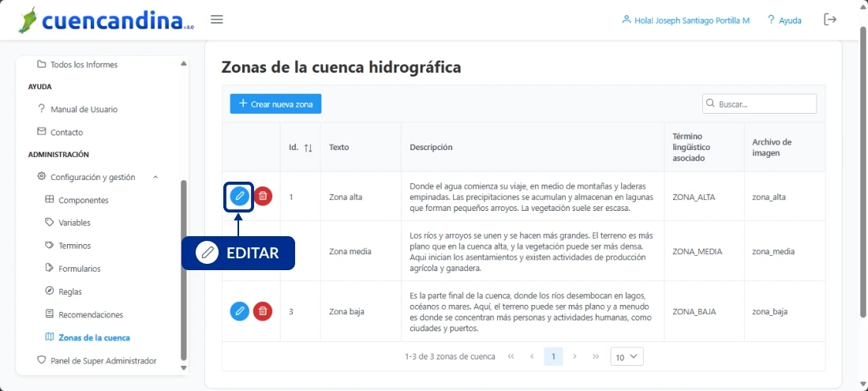Viewport: 868px width, 391px height.
Task: Go to Variables in the sidebar
Action: [74, 223]
